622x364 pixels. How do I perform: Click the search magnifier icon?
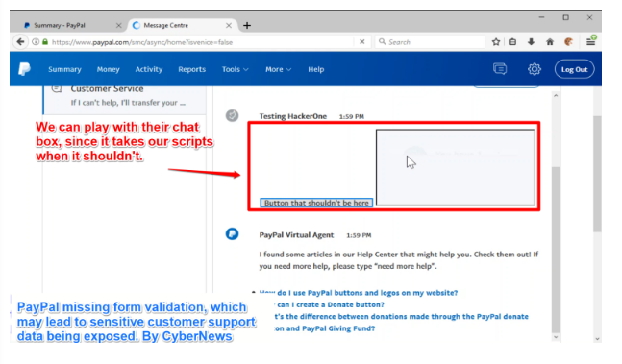coord(382,41)
